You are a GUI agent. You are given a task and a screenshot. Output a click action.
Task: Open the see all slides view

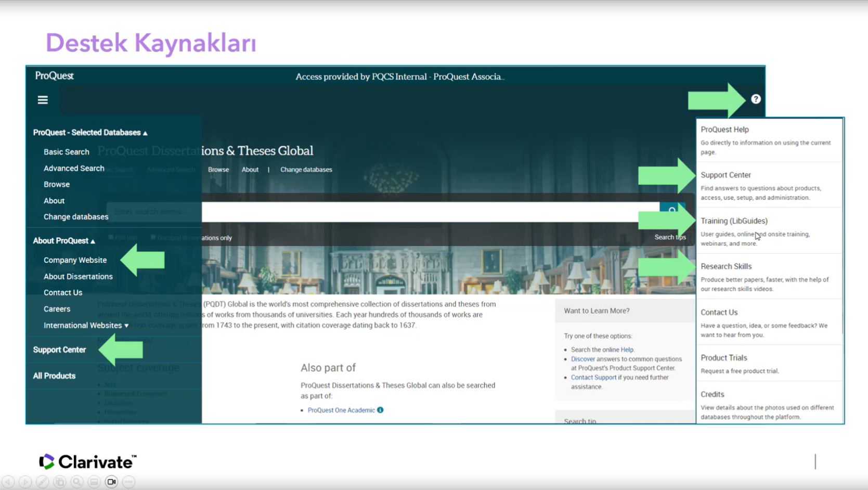tap(60, 482)
